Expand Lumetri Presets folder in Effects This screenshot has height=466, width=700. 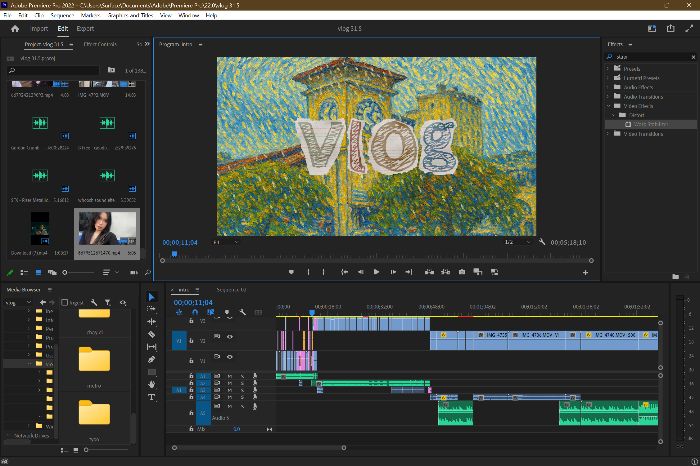pos(608,78)
